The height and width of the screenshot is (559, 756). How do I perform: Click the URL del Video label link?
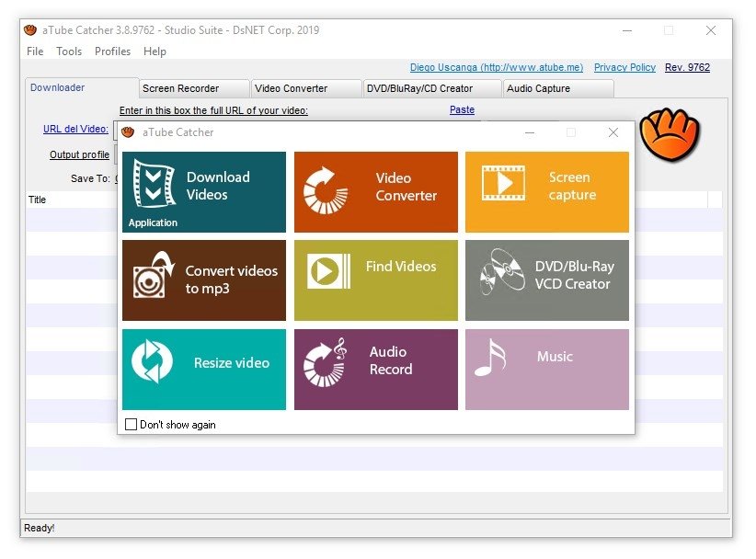click(x=75, y=129)
